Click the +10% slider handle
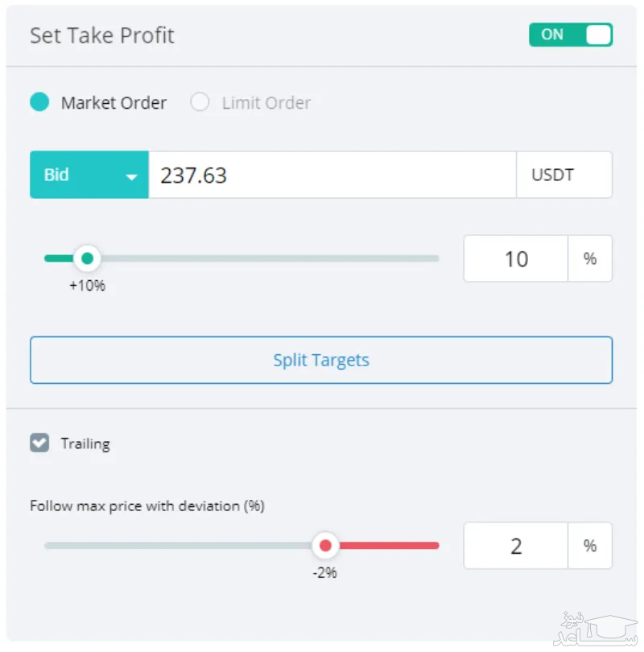This screenshot has height=652, width=644. point(87,258)
